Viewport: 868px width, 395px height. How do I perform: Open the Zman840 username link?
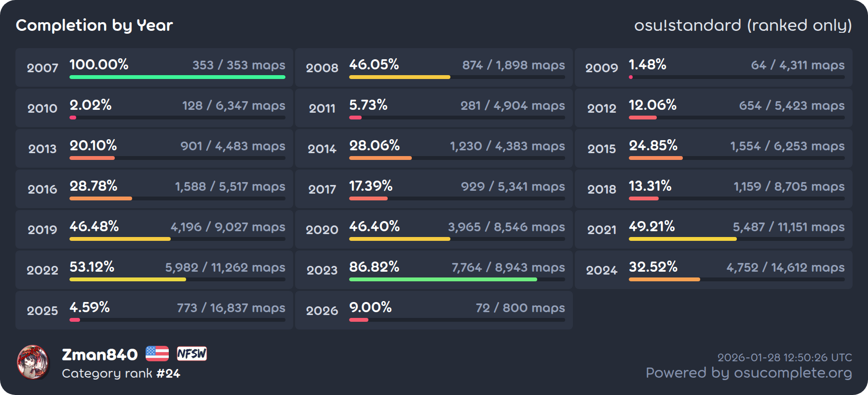(x=100, y=355)
